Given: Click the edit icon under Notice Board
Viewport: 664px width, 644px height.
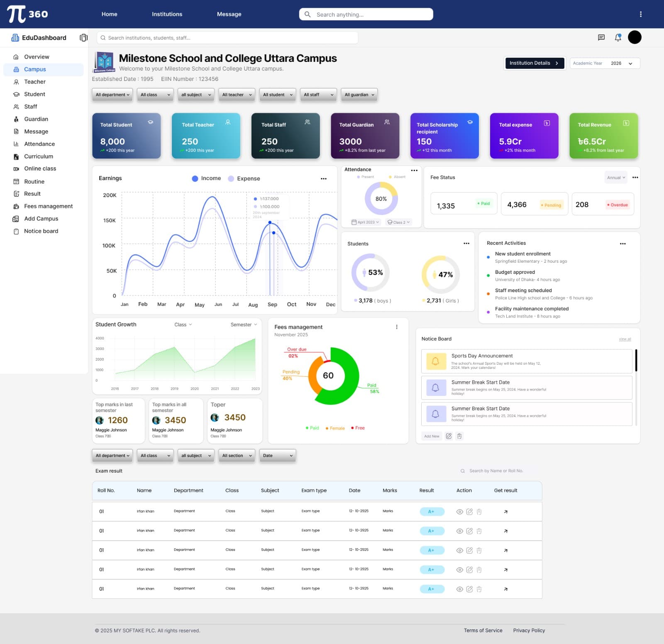Looking at the screenshot, I should click(x=449, y=436).
